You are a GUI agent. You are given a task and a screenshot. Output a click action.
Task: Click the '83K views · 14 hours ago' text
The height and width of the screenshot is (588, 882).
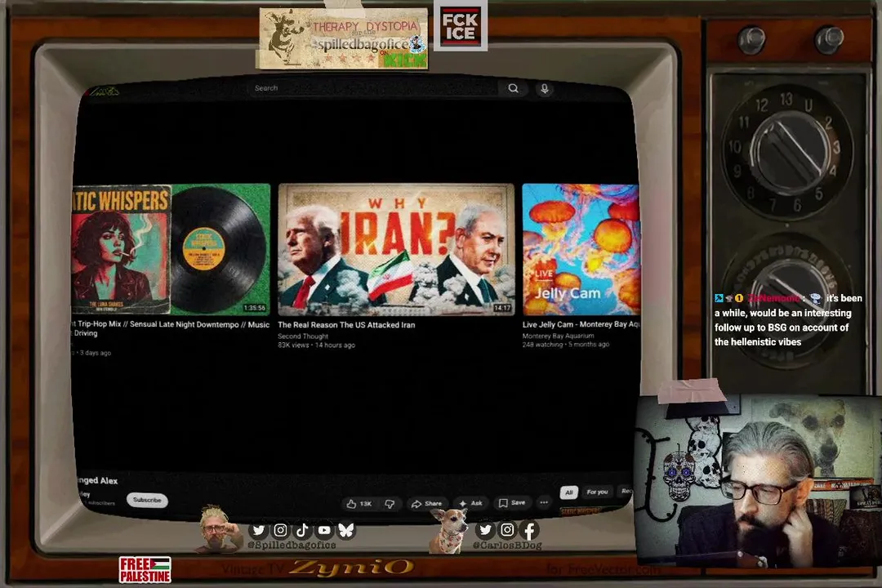tap(316, 345)
